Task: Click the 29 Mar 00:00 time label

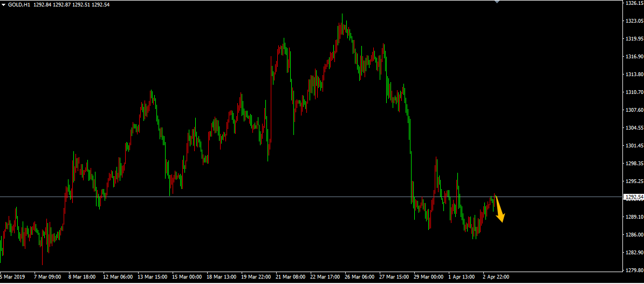Action: [x=428, y=277]
